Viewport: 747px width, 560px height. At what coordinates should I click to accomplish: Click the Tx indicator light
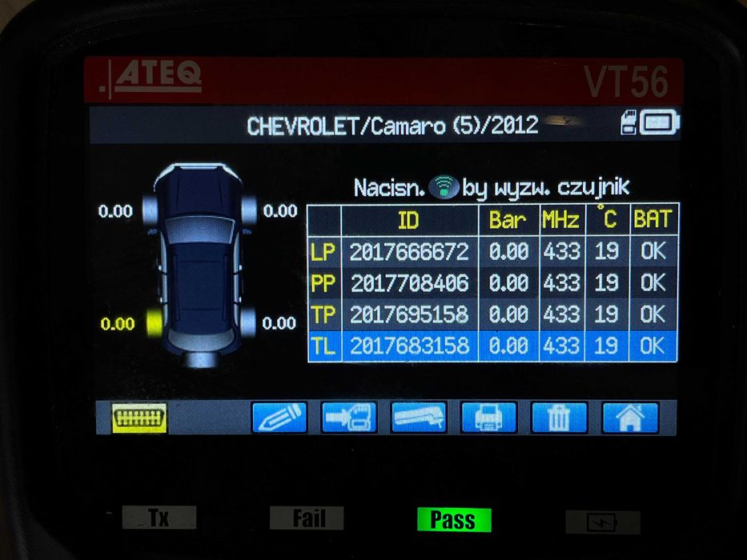pos(159,517)
